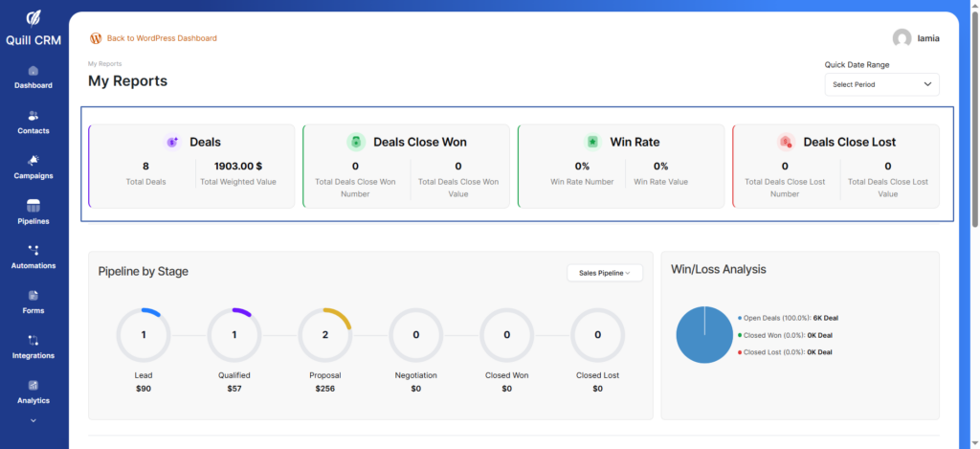Select the Deals summary card
Image resolution: width=980 pixels, height=449 pixels.
pyautogui.click(x=191, y=166)
